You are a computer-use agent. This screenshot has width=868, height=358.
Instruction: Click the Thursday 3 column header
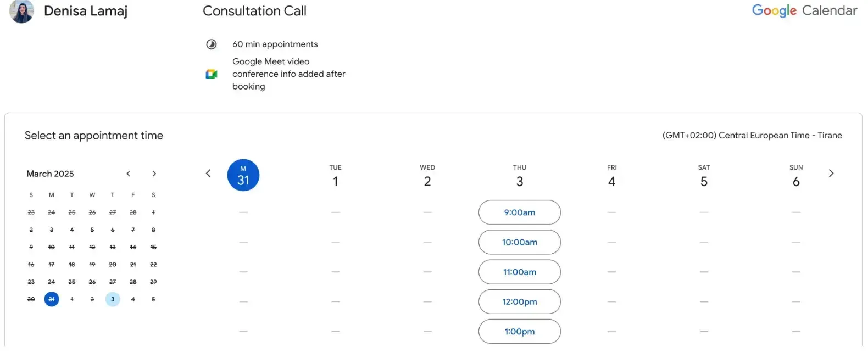click(519, 175)
